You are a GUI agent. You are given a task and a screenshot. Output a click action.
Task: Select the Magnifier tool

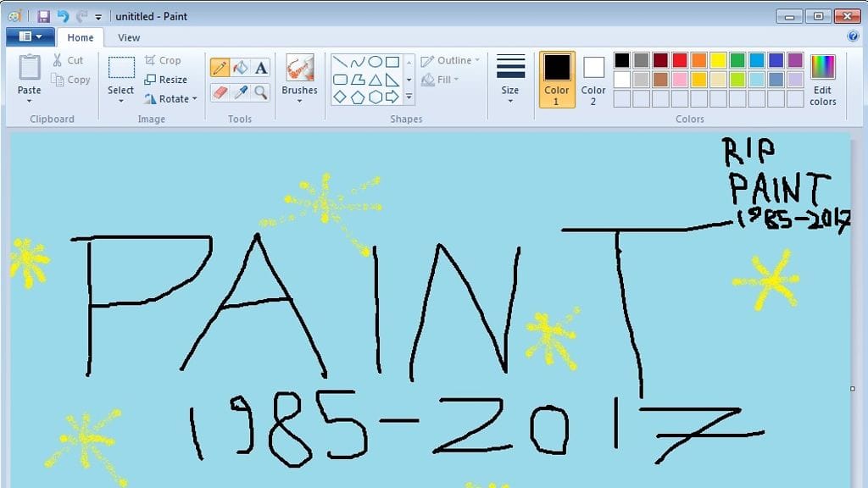(260, 93)
